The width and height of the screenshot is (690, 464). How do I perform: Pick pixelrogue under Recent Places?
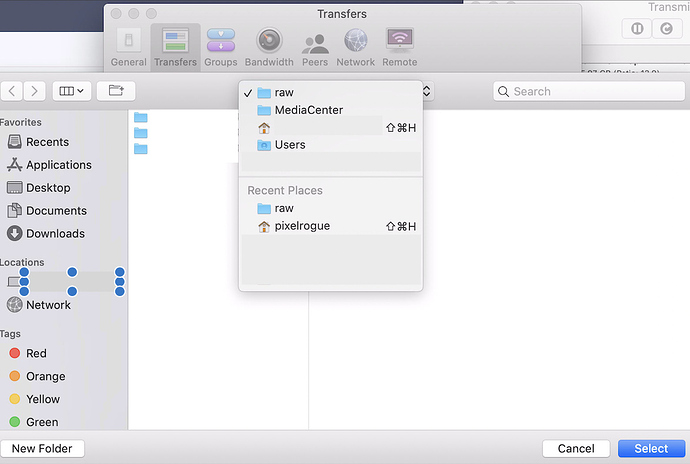pyautogui.click(x=302, y=226)
